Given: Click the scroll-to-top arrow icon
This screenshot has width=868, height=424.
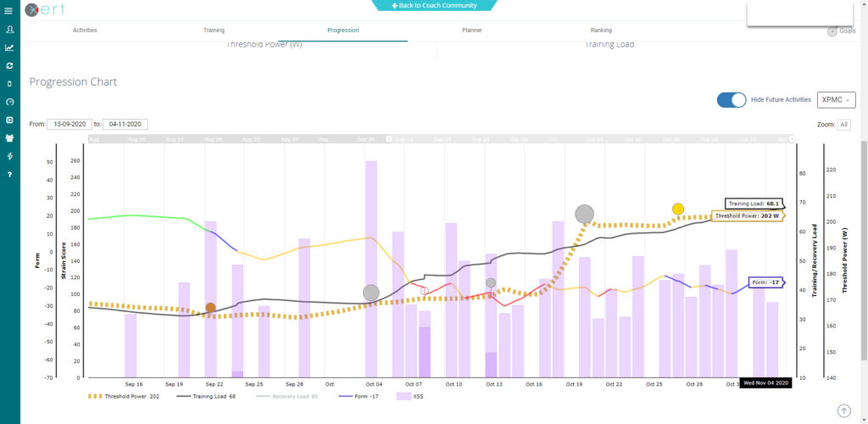Looking at the screenshot, I should point(843,410).
